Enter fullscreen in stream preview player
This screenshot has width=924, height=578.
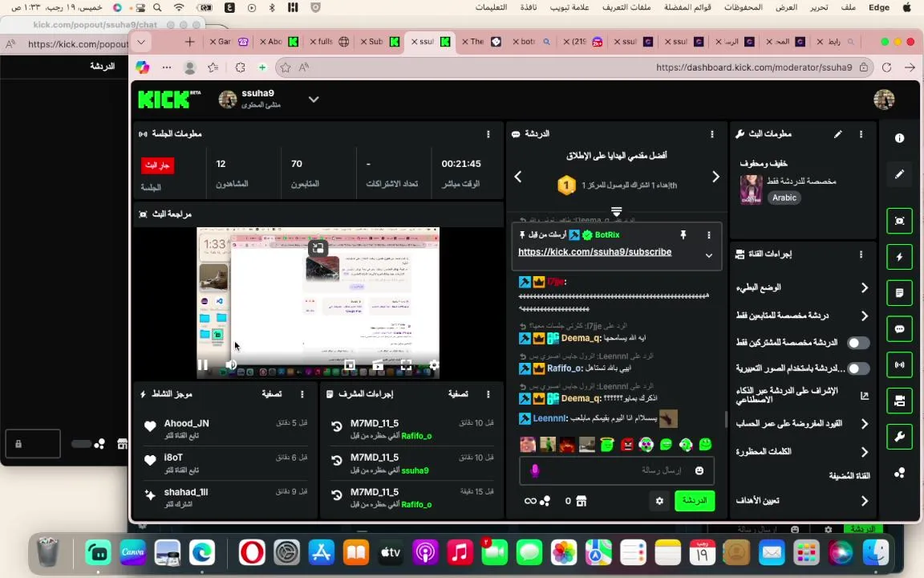[406, 365]
